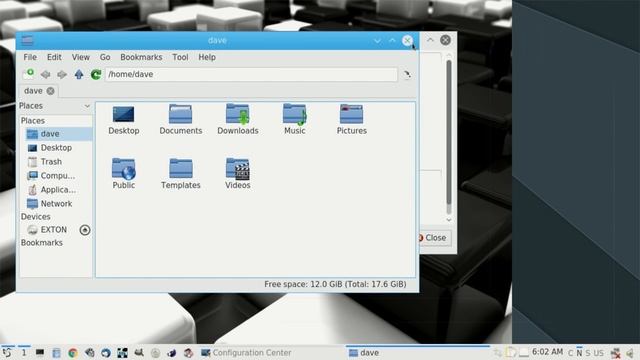Switch to workspace 1 pager
The image size is (640, 360).
[x=24, y=353]
